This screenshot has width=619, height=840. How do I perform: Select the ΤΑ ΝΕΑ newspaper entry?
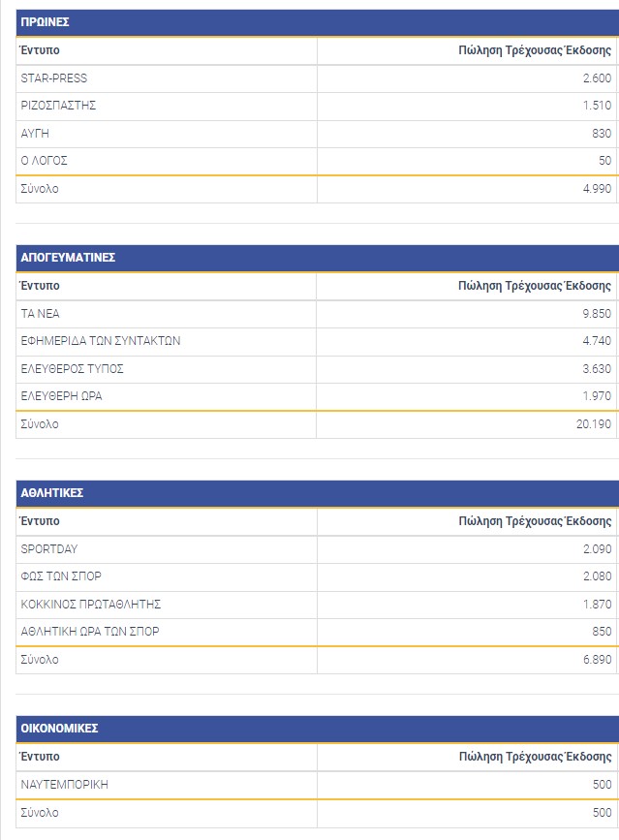click(x=41, y=314)
